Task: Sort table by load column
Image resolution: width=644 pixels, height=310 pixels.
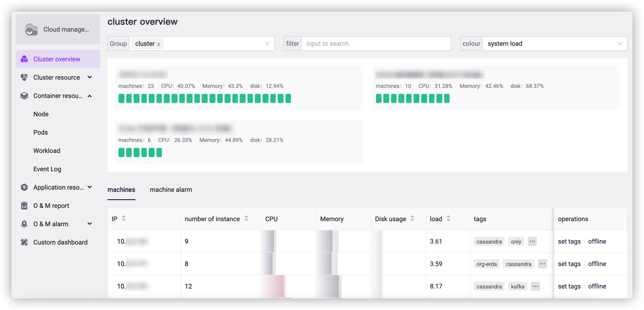Action: click(448, 219)
